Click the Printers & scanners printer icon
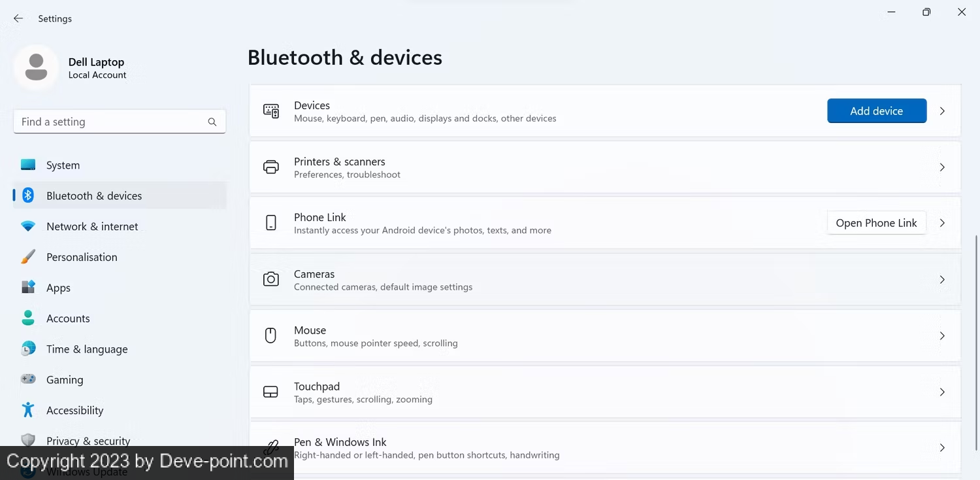This screenshot has width=980, height=480. coord(271,167)
